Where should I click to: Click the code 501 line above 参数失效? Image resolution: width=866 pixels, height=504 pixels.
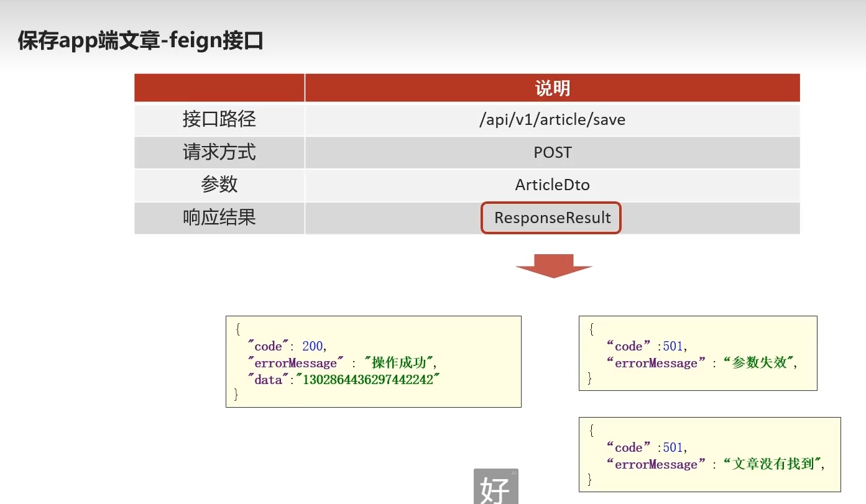(x=647, y=346)
